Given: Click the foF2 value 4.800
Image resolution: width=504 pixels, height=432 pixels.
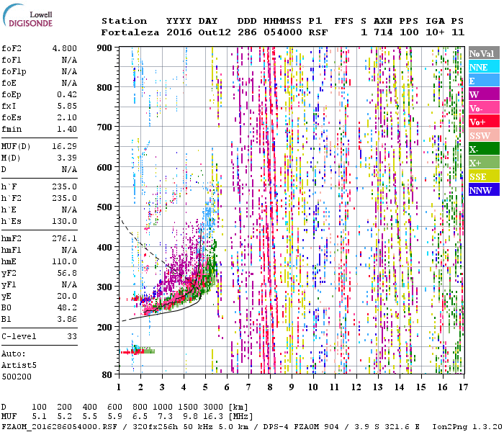Looking at the screenshot, I should click(65, 48).
